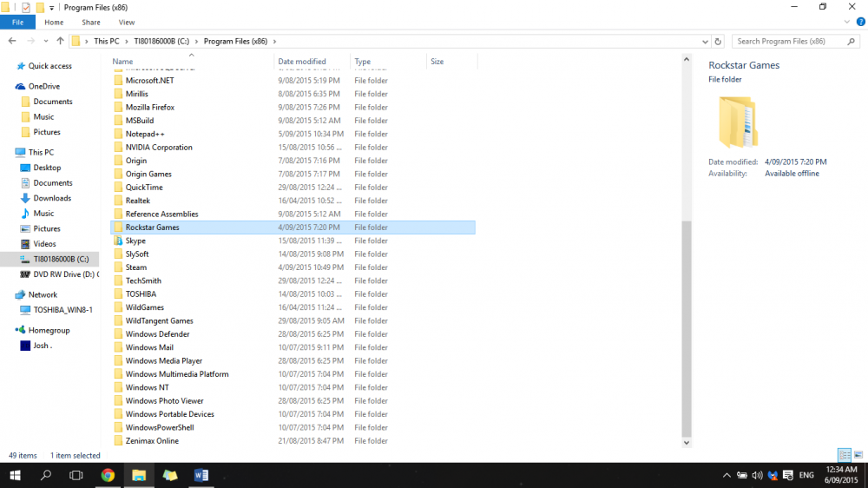Screen dimensions: 868x488
Task: Open Action Center notifications icon
Action: (788, 475)
